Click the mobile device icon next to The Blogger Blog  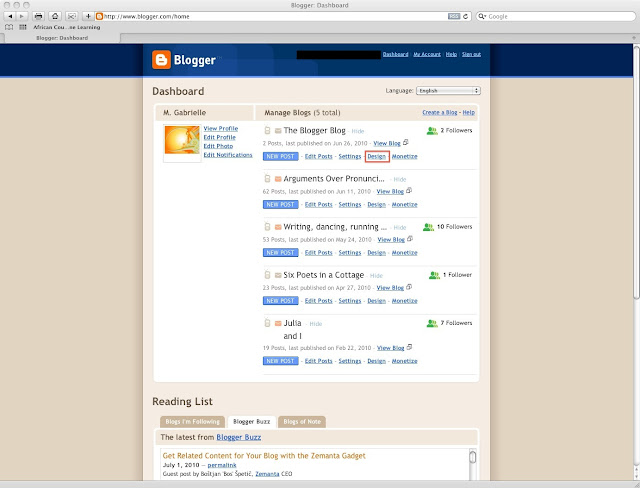coord(267,131)
